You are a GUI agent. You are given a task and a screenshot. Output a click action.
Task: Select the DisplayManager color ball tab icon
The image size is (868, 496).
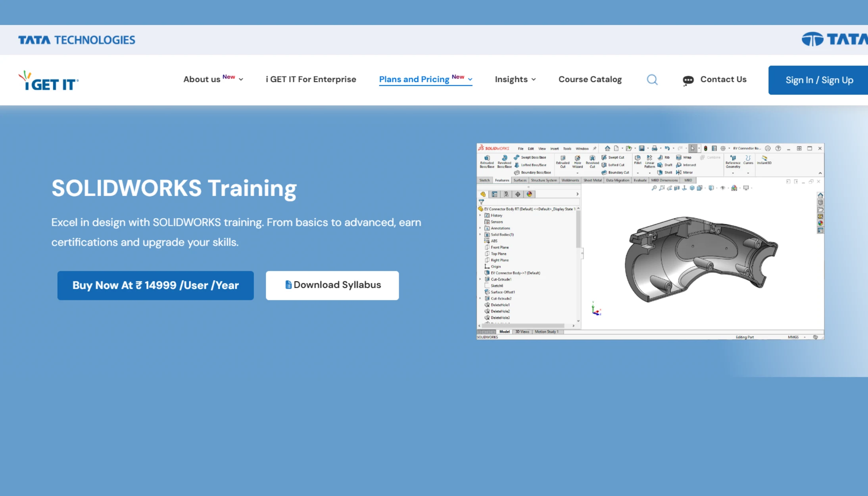[x=529, y=194]
